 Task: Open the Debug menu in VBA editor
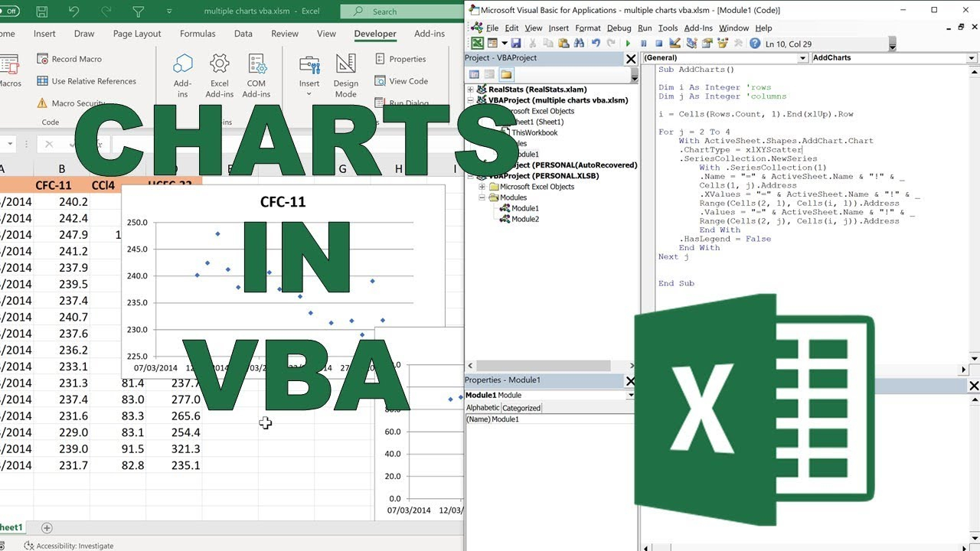pyautogui.click(x=619, y=28)
